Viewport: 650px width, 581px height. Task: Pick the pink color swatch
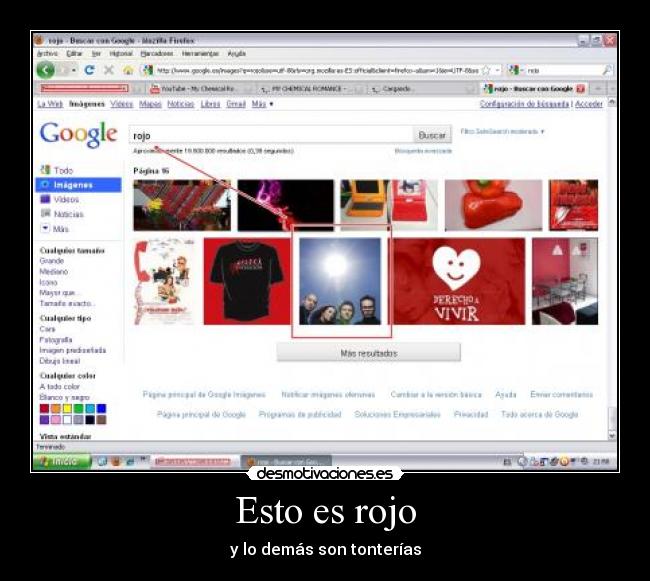[56, 420]
